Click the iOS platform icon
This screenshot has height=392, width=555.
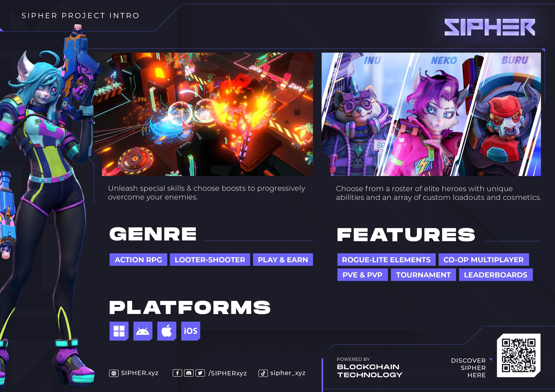tap(190, 331)
